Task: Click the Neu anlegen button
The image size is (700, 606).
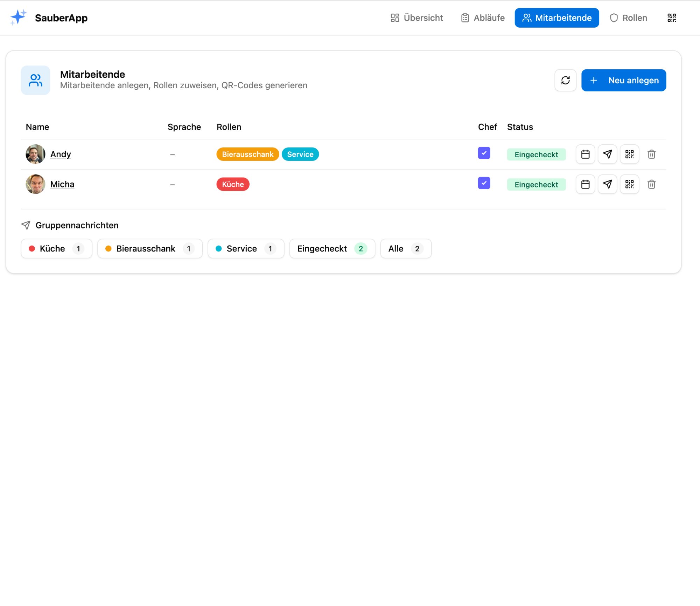Action: (x=624, y=80)
